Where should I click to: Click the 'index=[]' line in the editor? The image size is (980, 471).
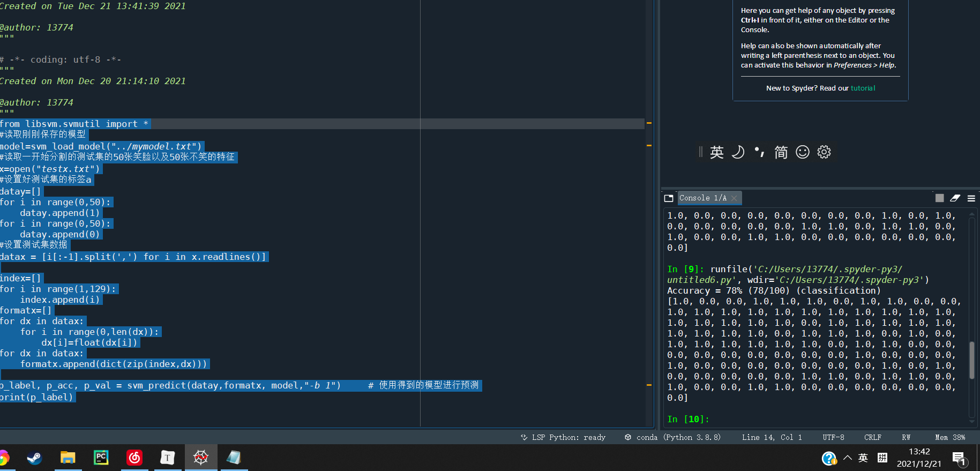pyautogui.click(x=20, y=278)
